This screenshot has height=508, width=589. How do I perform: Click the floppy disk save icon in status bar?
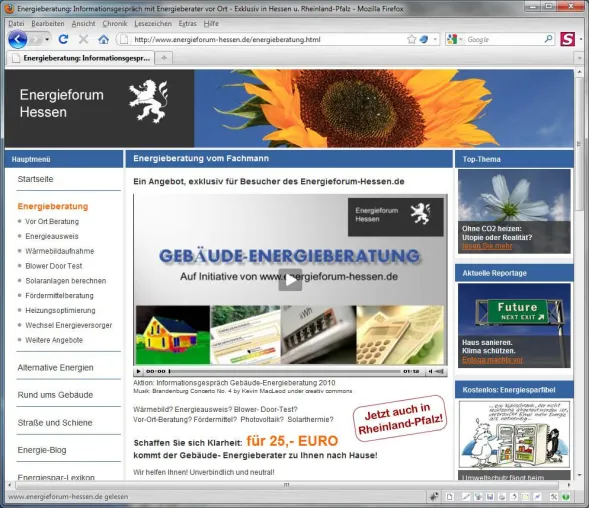click(489, 497)
